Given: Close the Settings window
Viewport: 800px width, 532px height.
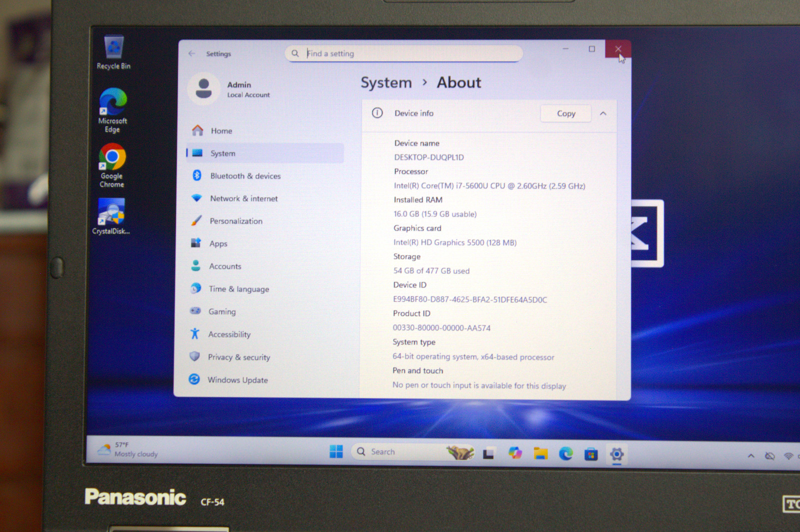Looking at the screenshot, I should [x=618, y=49].
